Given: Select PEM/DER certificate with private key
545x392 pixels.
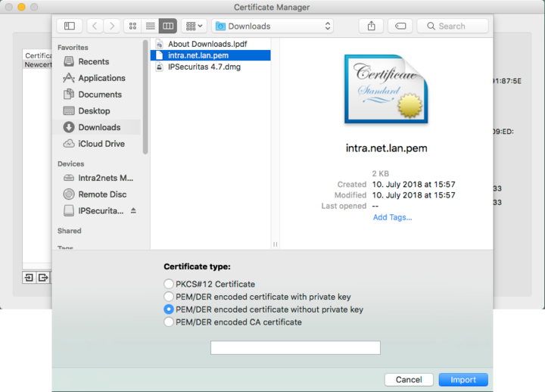Looking at the screenshot, I should (x=169, y=297).
